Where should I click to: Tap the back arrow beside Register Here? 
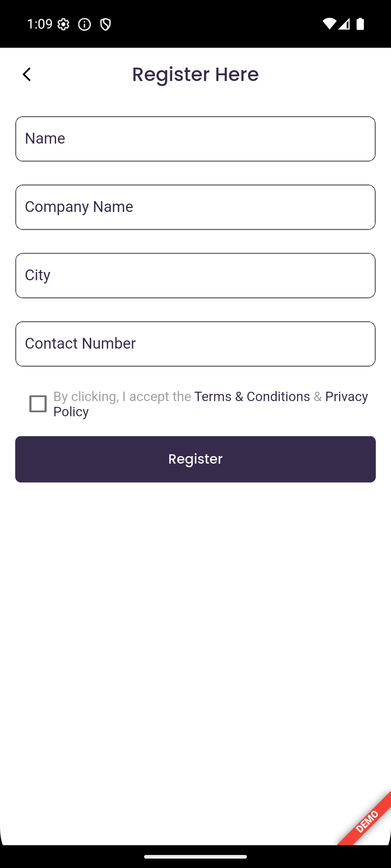[x=27, y=75]
